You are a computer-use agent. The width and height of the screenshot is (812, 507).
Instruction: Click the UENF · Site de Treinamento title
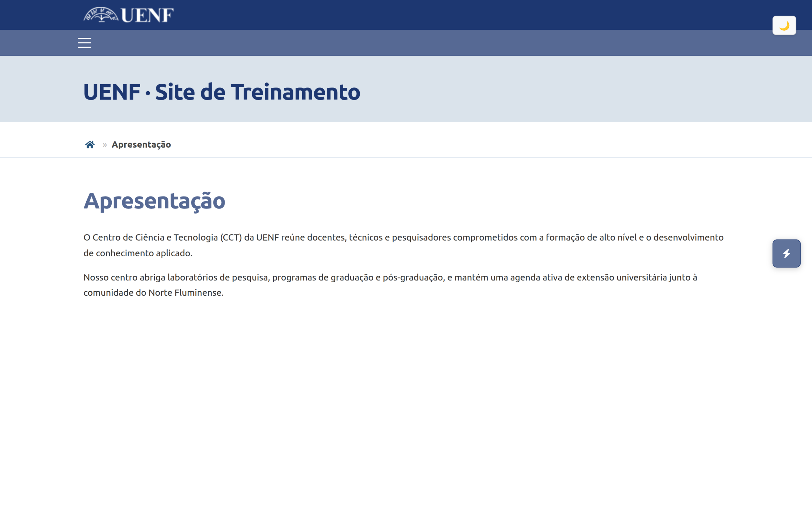(x=222, y=92)
